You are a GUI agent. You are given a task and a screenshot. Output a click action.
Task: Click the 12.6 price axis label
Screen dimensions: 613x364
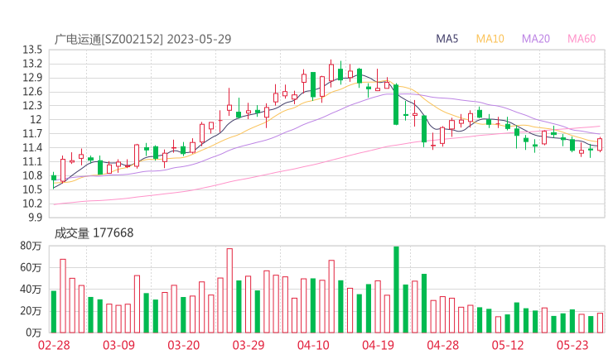(x=32, y=92)
